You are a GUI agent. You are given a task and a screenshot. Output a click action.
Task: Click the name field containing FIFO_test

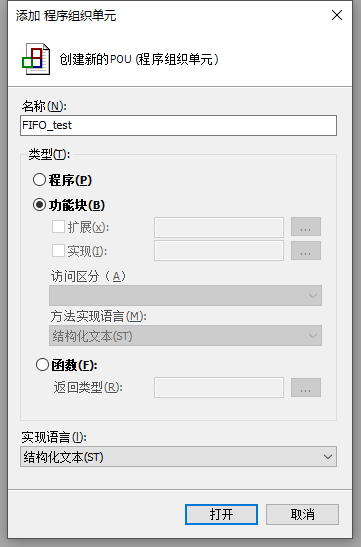coord(178,125)
